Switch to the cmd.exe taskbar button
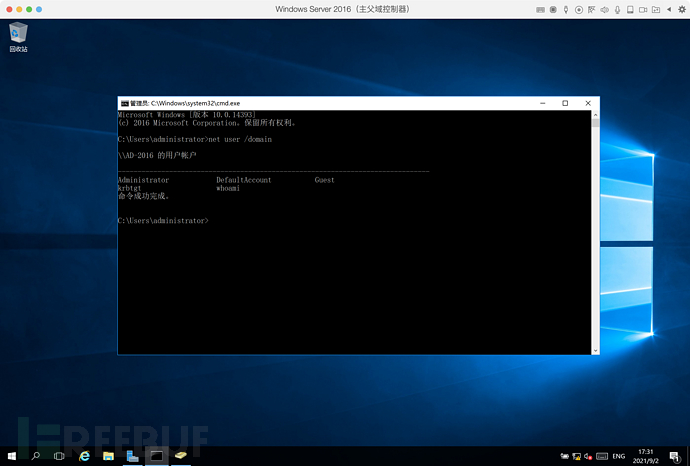This screenshot has height=466, width=690. [x=157, y=456]
